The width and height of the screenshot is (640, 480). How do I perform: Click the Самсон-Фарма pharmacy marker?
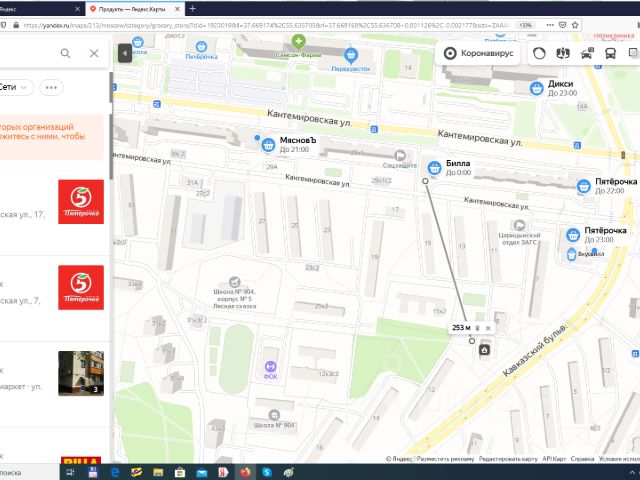coord(298,41)
